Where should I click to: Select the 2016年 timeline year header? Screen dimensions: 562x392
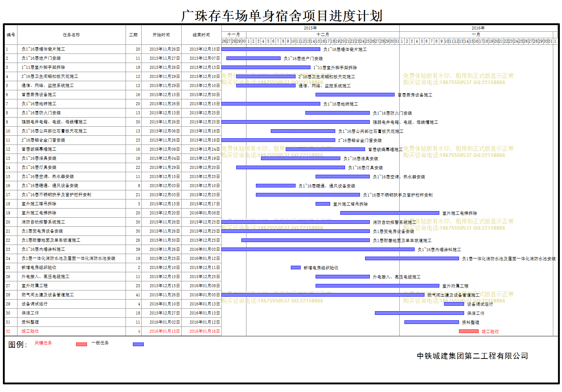478,28
